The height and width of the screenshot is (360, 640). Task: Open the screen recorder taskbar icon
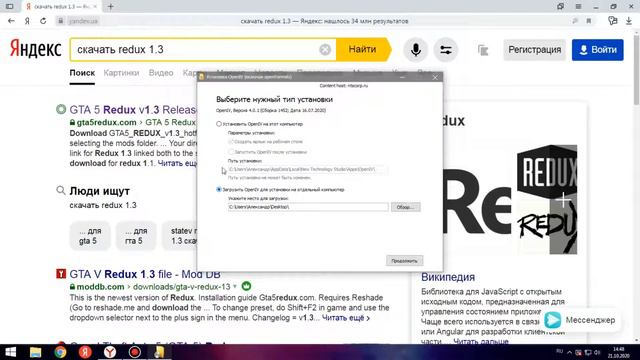[135, 352]
